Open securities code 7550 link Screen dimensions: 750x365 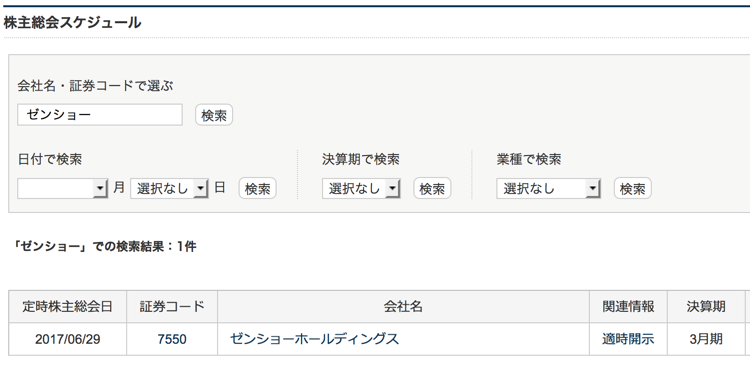pos(172,339)
